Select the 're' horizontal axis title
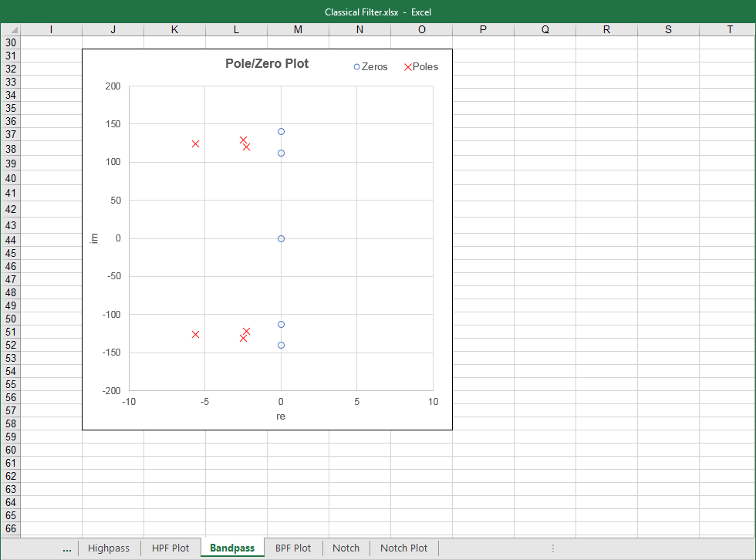Viewport: 756px width, 560px height. click(281, 417)
